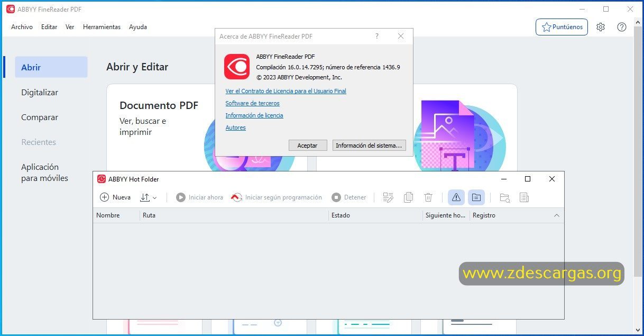
Task: Minimize the ABBYY Hot Folder window
Action: point(504,179)
